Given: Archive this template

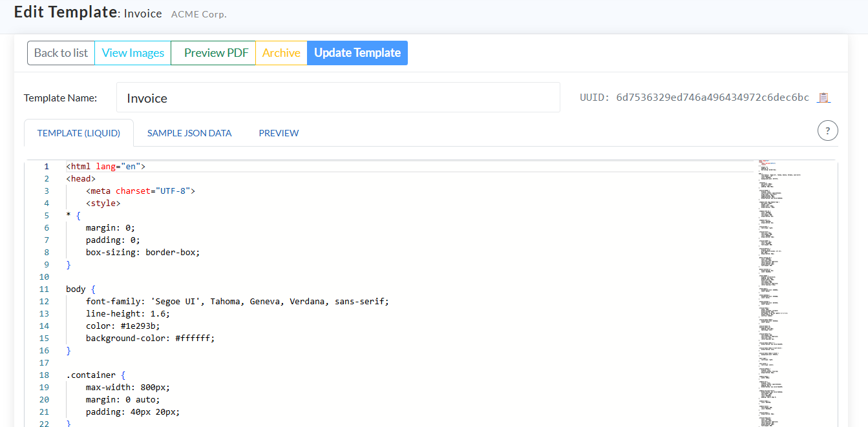Looking at the screenshot, I should [x=281, y=53].
